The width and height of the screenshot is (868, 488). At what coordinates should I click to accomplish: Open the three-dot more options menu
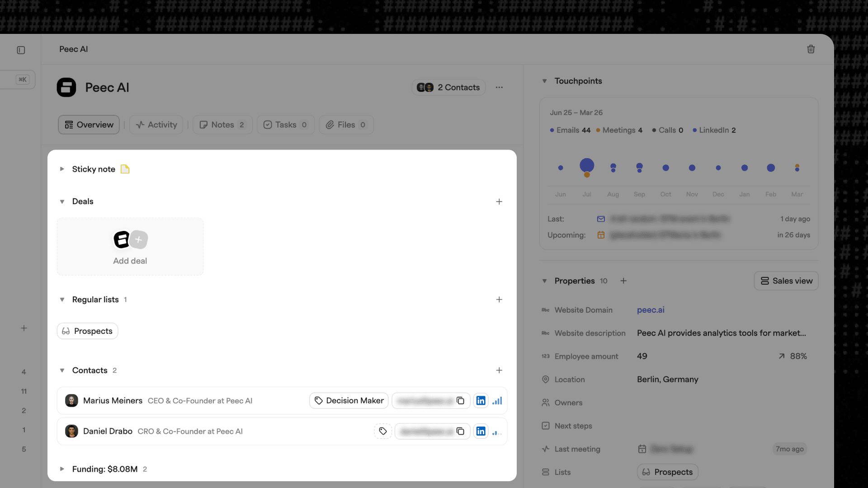tap(499, 87)
